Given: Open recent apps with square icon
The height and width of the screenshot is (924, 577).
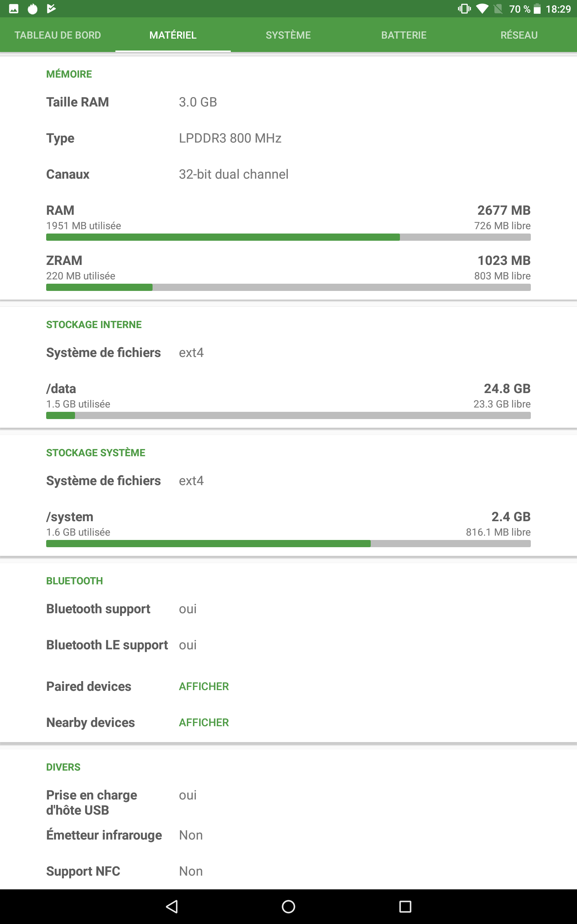Looking at the screenshot, I should [x=405, y=906].
